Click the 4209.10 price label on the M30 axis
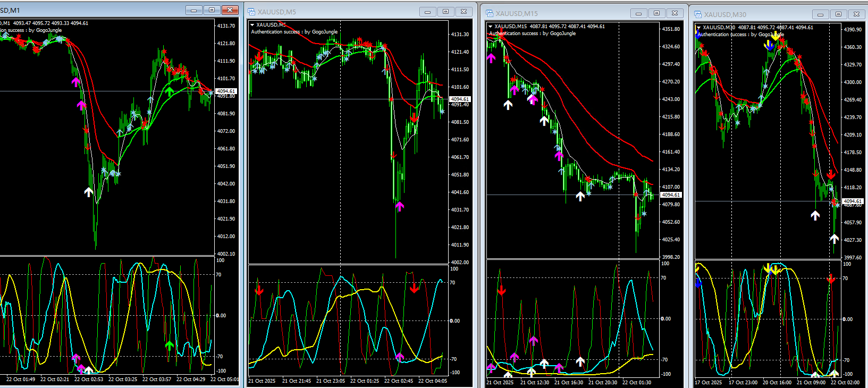 [853, 135]
